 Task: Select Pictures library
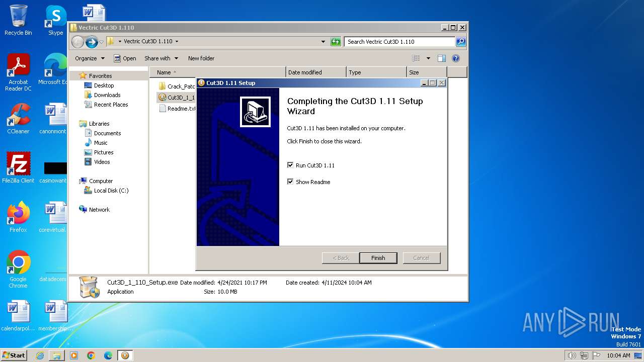click(104, 152)
